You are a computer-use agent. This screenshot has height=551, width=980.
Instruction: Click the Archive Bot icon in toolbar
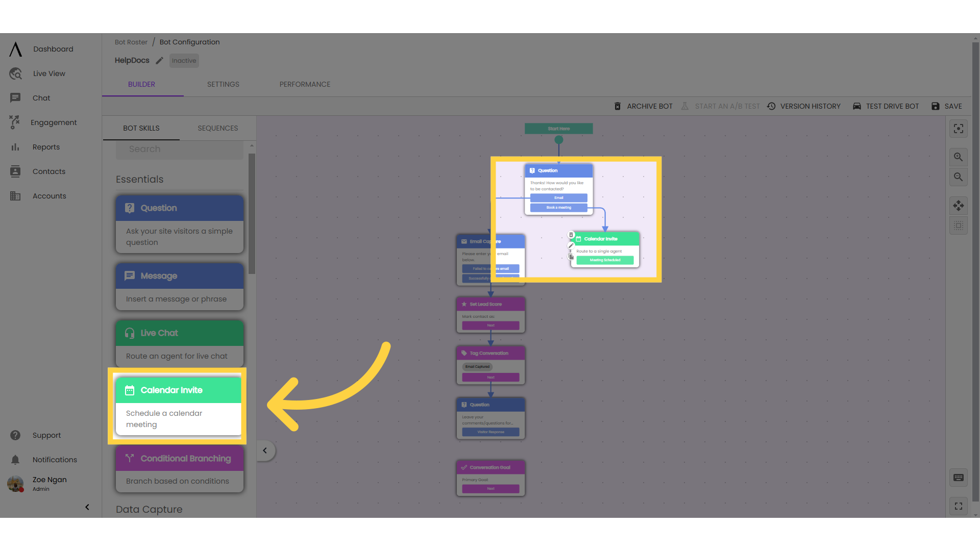(617, 106)
